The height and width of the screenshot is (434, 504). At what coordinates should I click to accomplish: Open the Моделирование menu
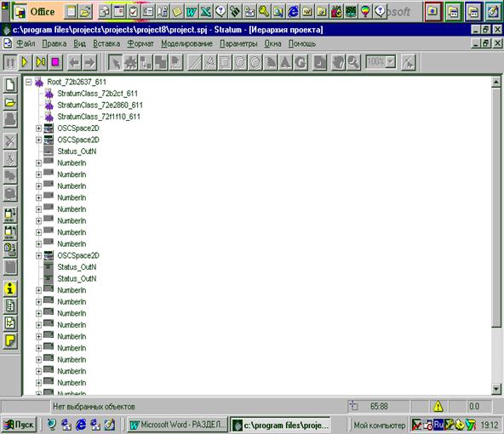(x=186, y=43)
